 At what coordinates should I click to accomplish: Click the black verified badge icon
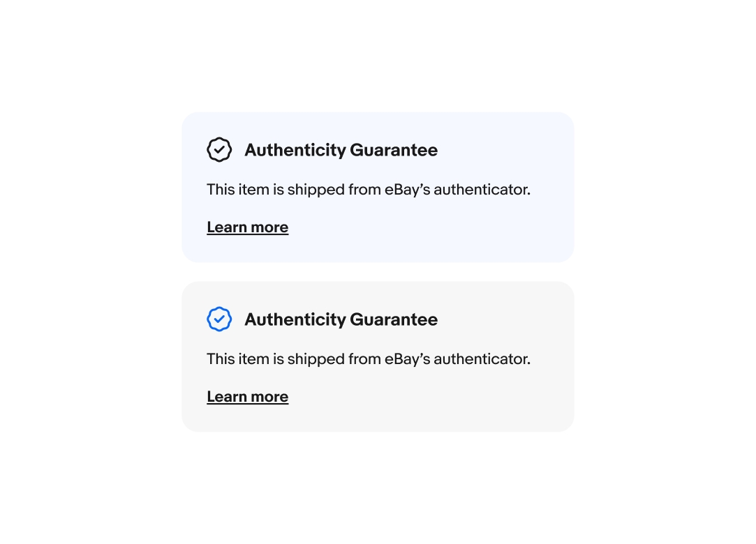(x=219, y=150)
